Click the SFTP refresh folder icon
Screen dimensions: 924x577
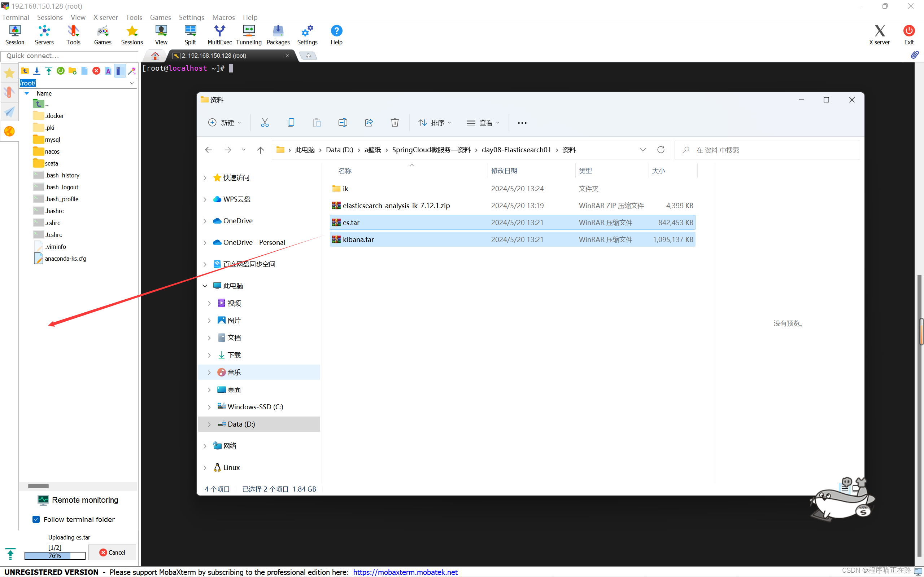point(60,71)
